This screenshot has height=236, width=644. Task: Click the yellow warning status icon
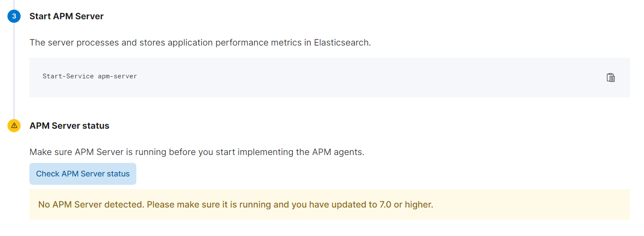[x=14, y=126]
